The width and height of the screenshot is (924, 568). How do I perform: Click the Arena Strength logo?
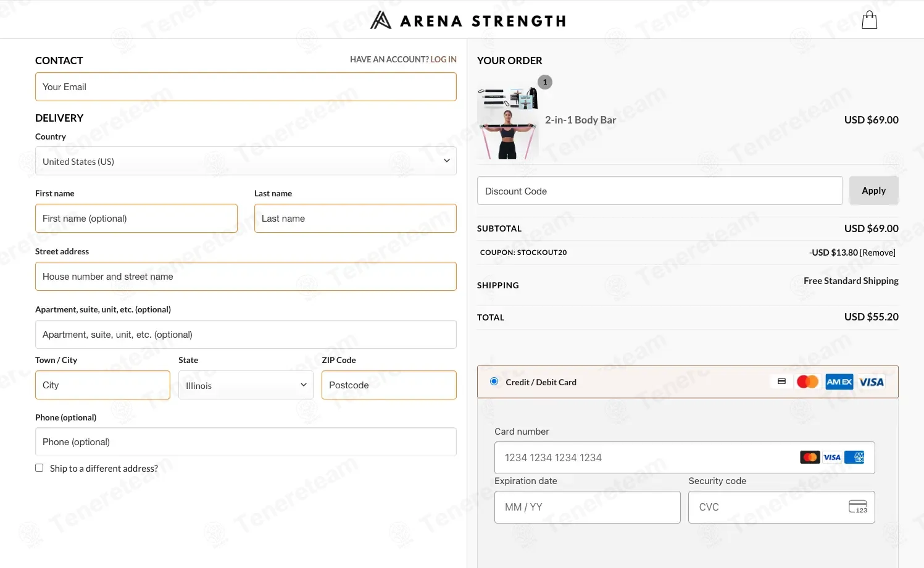point(468,20)
